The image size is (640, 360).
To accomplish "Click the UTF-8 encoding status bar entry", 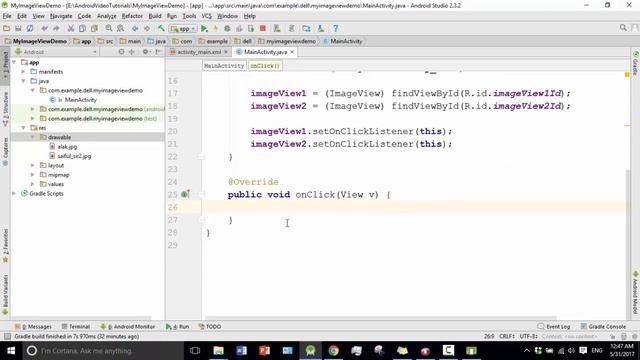I will [x=529, y=336].
